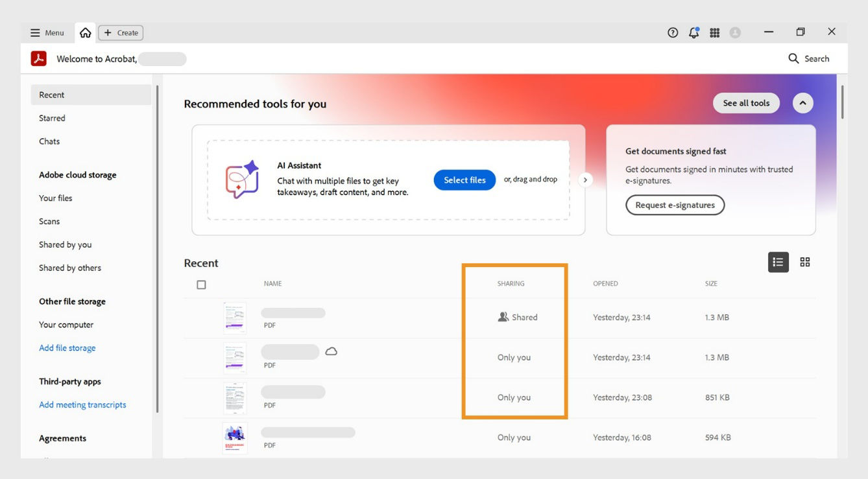Image resolution: width=868 pixels, height=479 pixels.
Task: Open the app launcher grid icon
Action: pos(714,32)
